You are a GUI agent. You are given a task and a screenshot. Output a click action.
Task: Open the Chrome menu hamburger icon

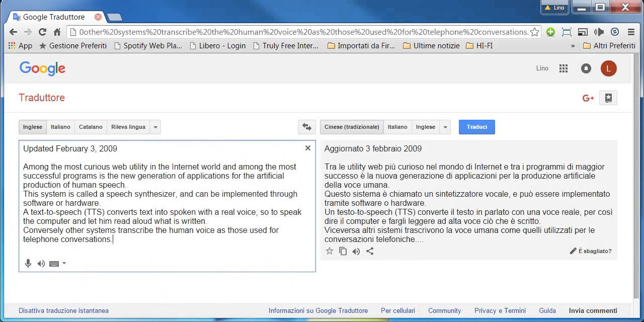point(631,32)
